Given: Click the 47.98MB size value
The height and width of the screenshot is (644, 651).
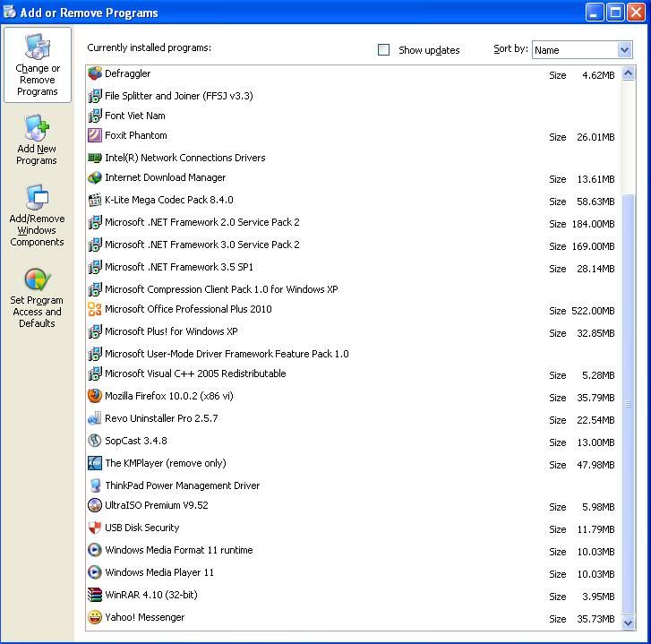Looking at the screenshot, I should (x=595, y=465).
